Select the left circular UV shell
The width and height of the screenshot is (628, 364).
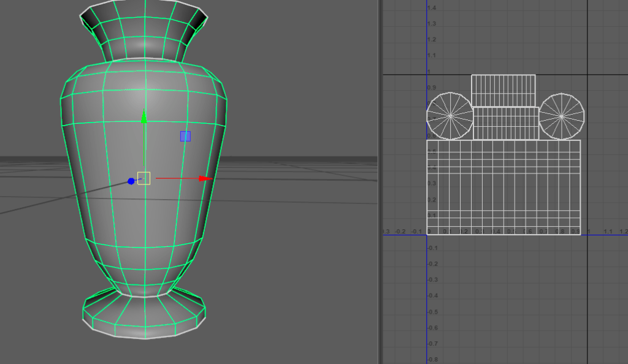click(x=450, y=116)
